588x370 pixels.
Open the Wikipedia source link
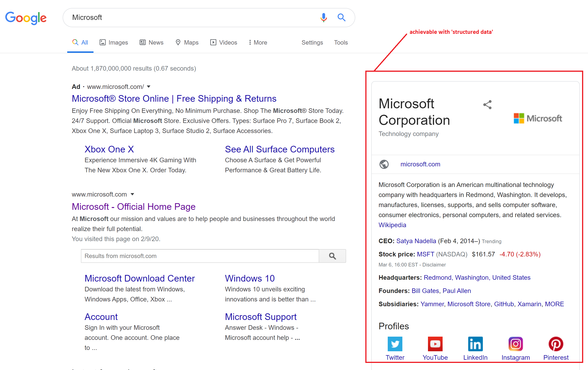pos(392,225)
